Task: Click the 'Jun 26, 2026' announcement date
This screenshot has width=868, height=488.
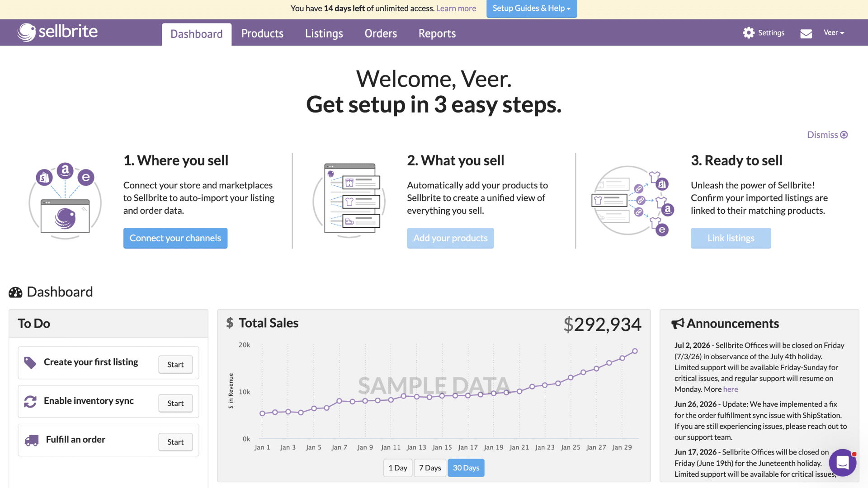Action: coord(696,404)
